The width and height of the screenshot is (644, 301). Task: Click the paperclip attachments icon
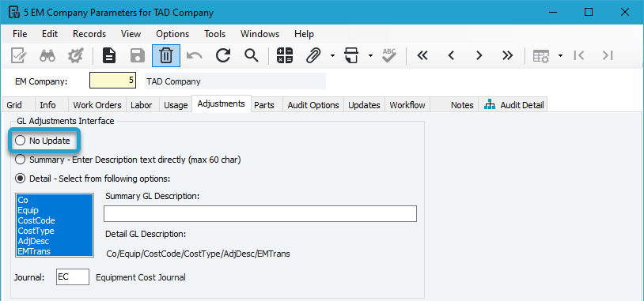tap(313, 56)
